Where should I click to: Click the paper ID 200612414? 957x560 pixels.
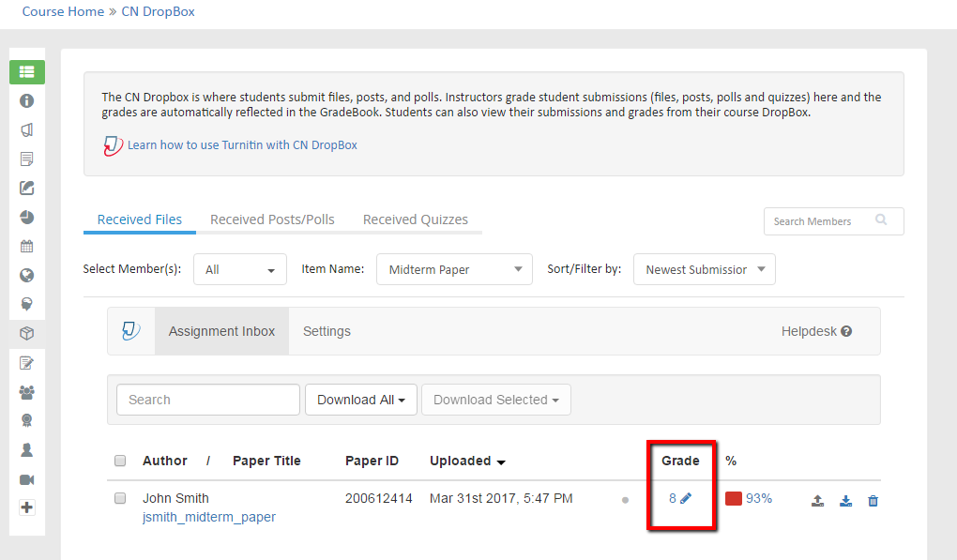click(x=378, y=498)
